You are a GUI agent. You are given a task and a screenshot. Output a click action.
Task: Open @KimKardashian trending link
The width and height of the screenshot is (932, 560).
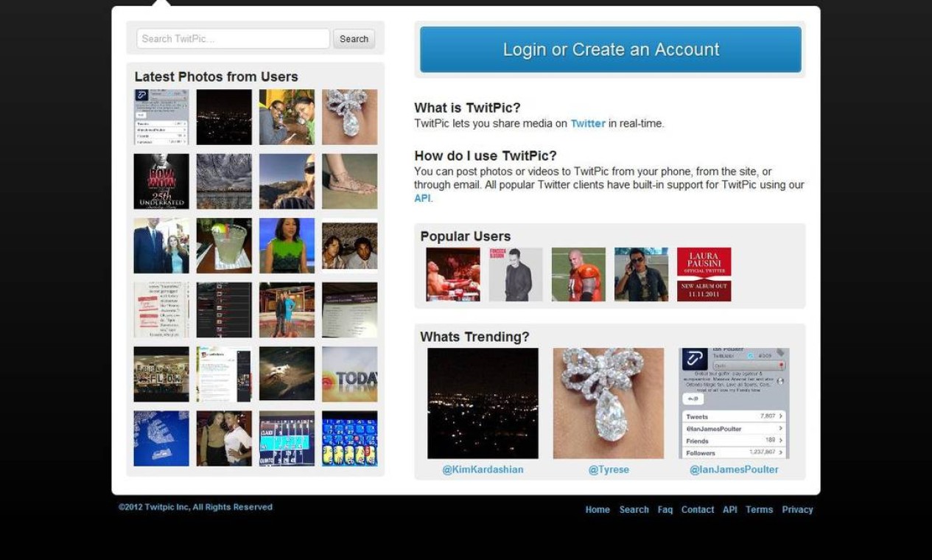click(x=483, y=469)
